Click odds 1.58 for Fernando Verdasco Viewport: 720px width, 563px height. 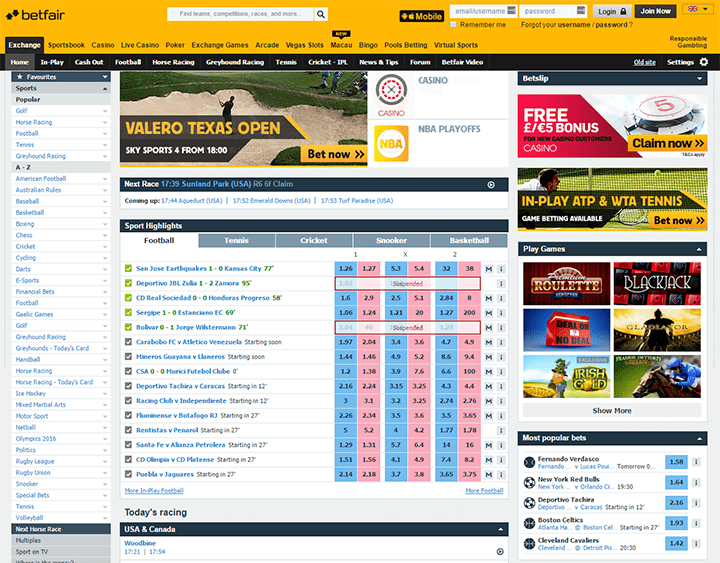[676, 462]
